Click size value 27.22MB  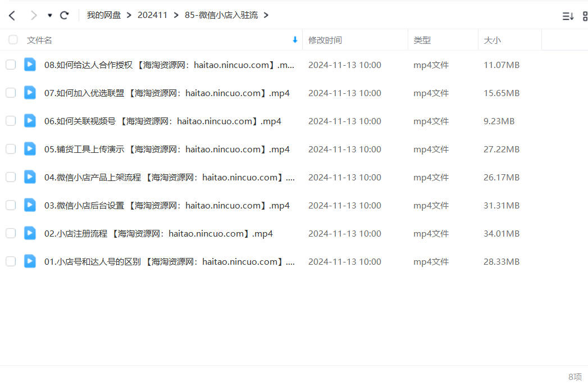[502, 150]
